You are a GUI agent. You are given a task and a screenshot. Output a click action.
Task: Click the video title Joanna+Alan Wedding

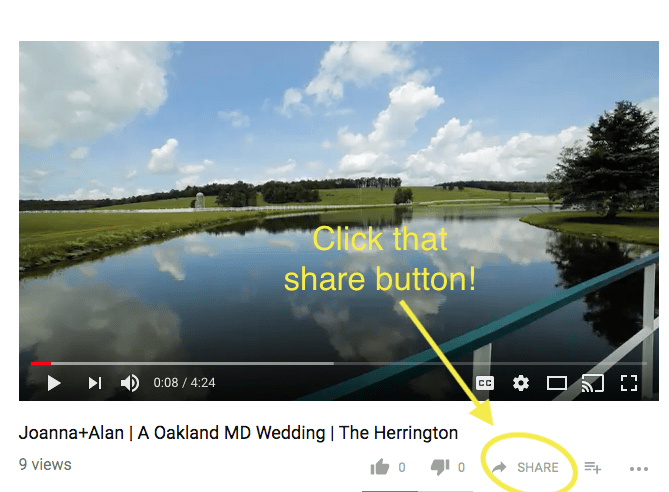[238, 433]
